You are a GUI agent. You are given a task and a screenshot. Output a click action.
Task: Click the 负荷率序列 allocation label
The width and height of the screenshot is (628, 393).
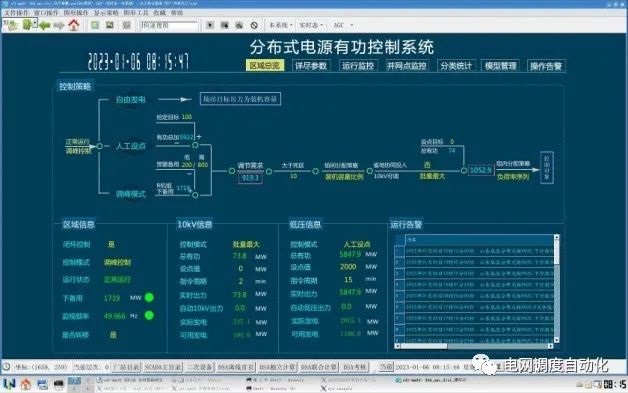click(513, 176)
